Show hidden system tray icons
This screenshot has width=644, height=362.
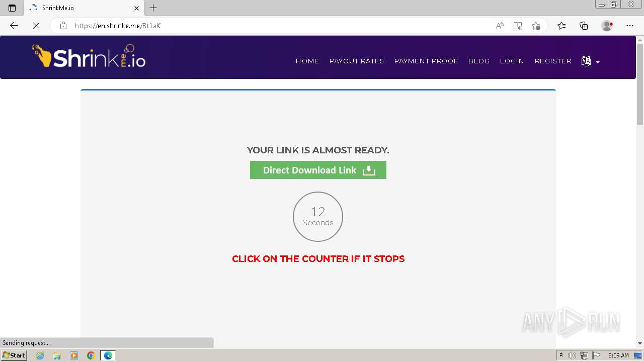[x=561, y=355]
